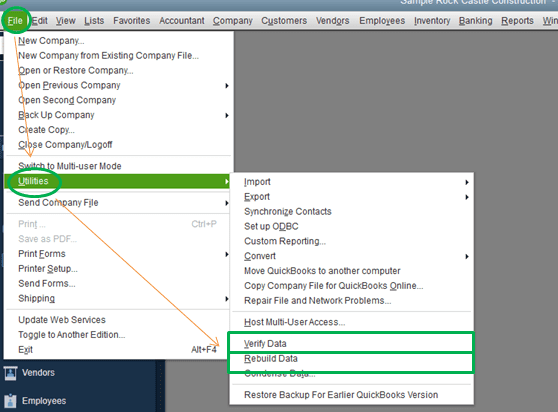The image size is (558, 412).
Task: Expand the Convert submenu arrow
Action: 467,257
